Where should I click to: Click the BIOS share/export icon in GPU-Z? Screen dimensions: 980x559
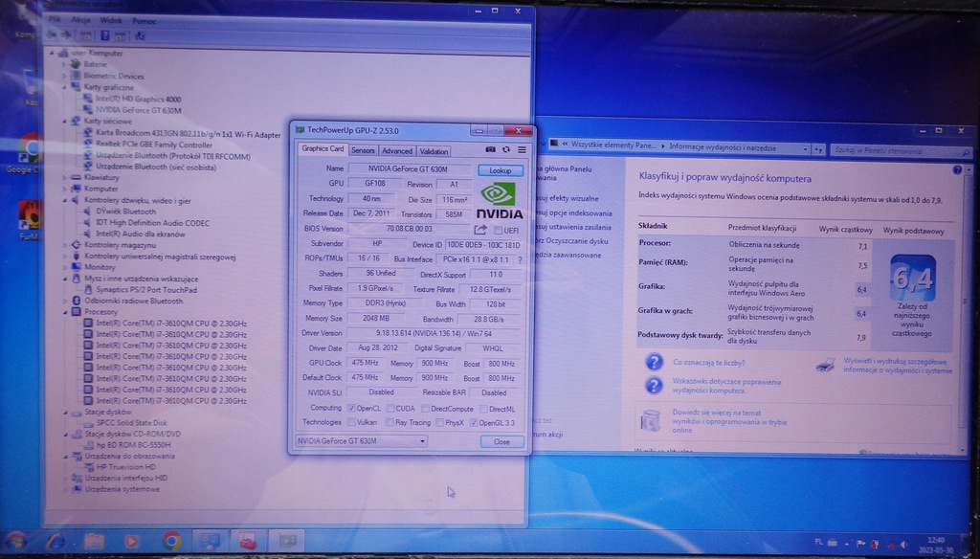tap(480, 230)
